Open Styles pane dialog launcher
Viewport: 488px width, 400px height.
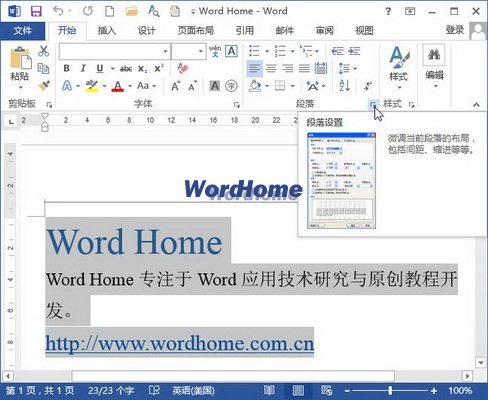[x=412, y=105]
